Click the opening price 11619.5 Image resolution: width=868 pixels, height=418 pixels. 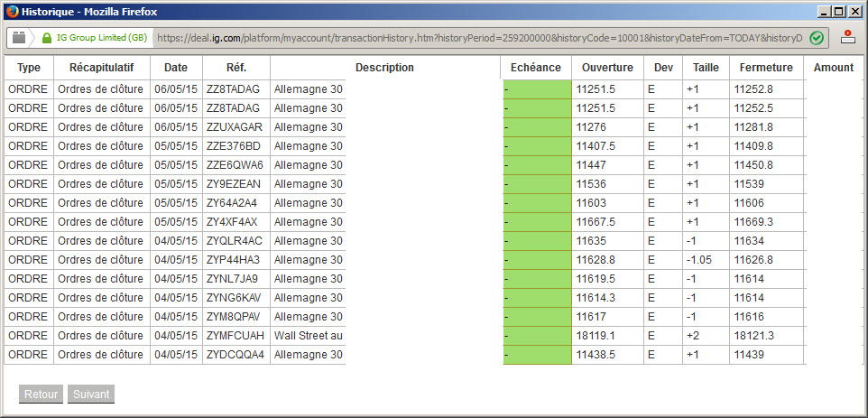click(x=596, y=278)
